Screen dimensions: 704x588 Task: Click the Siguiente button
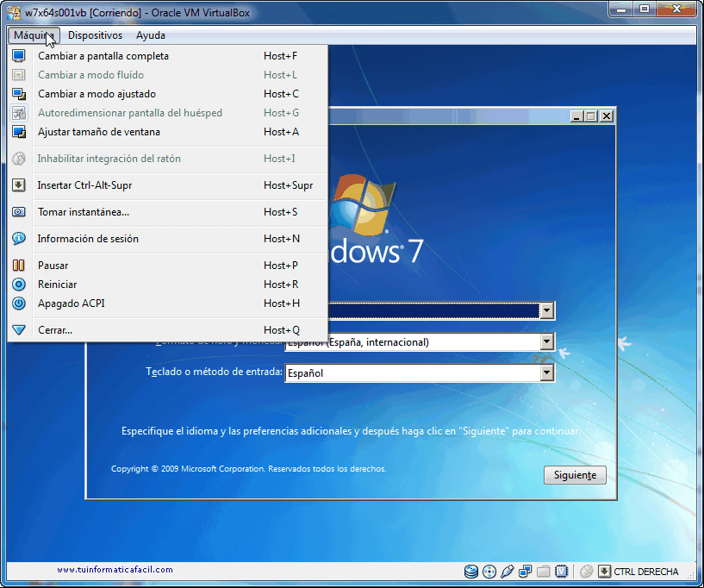575,475
